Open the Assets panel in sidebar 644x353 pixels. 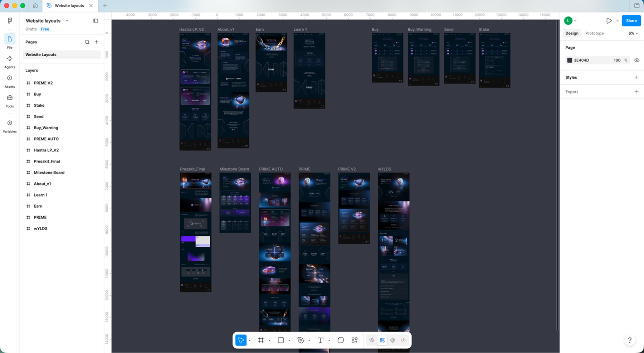click(10, 82)
